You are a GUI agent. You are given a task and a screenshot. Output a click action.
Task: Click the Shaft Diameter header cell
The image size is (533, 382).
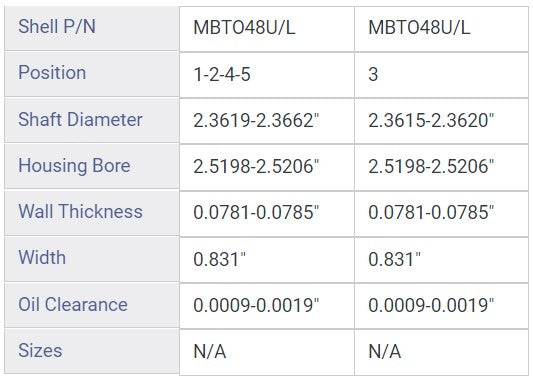point(92,120)
